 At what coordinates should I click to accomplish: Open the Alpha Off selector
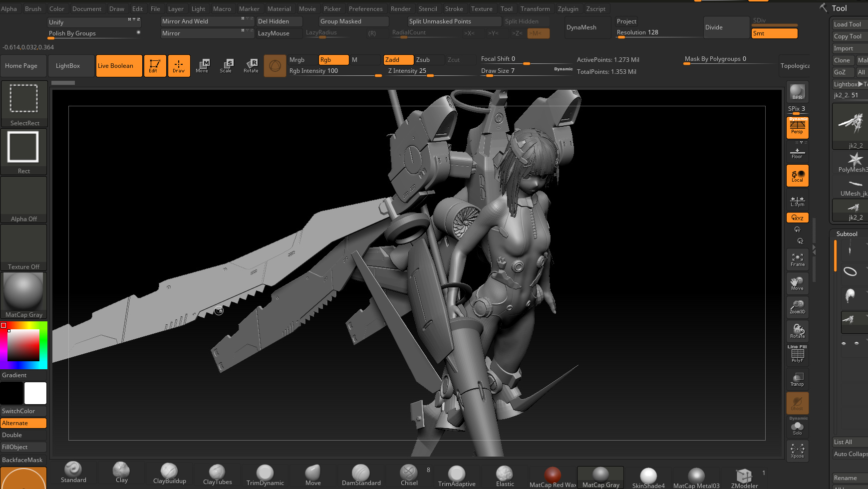coord(24,200)
